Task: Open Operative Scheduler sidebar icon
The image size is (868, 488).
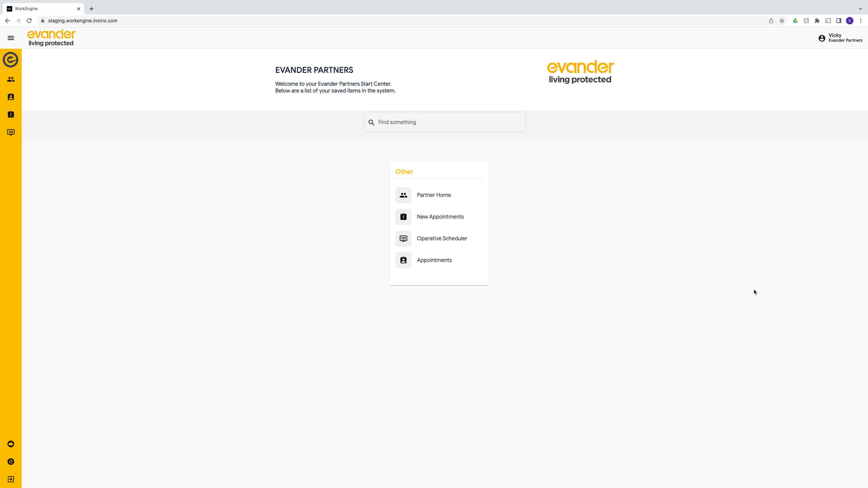Action: coord(11,132)
